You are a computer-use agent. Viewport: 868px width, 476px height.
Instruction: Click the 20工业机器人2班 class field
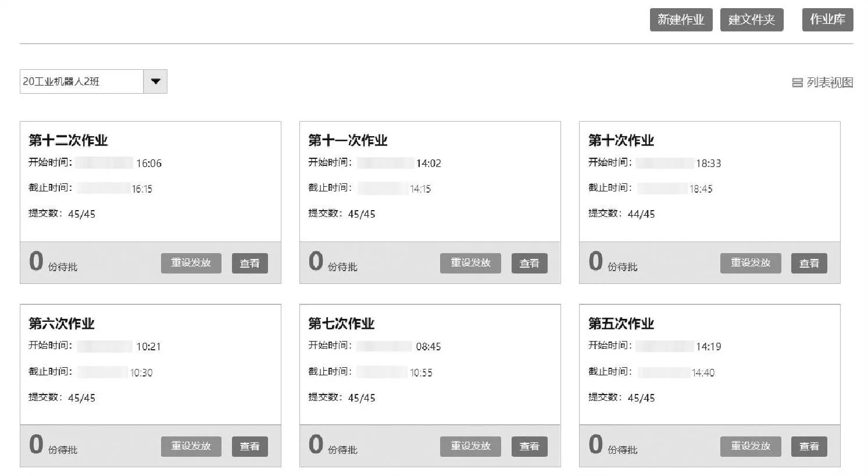(x=82, y=81)
